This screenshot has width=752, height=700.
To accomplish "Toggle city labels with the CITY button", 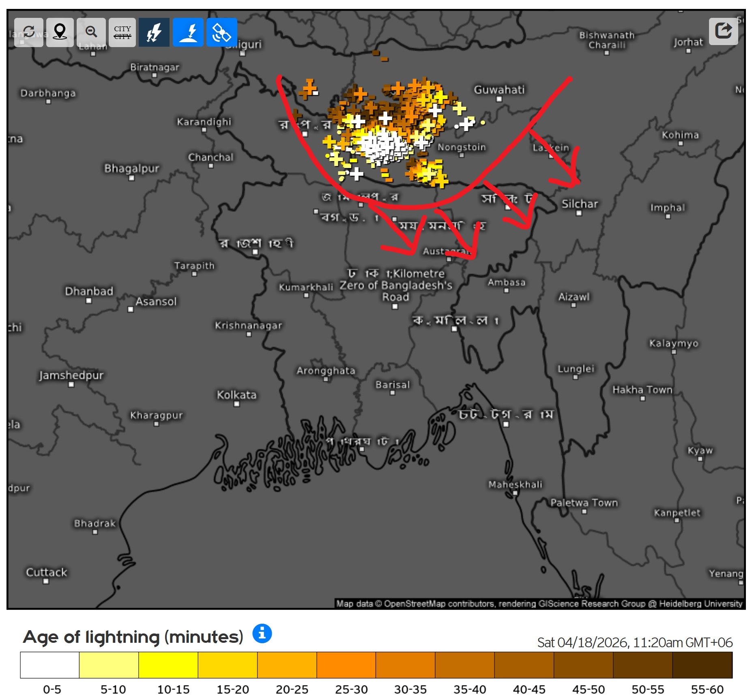I will click(122, 32).
